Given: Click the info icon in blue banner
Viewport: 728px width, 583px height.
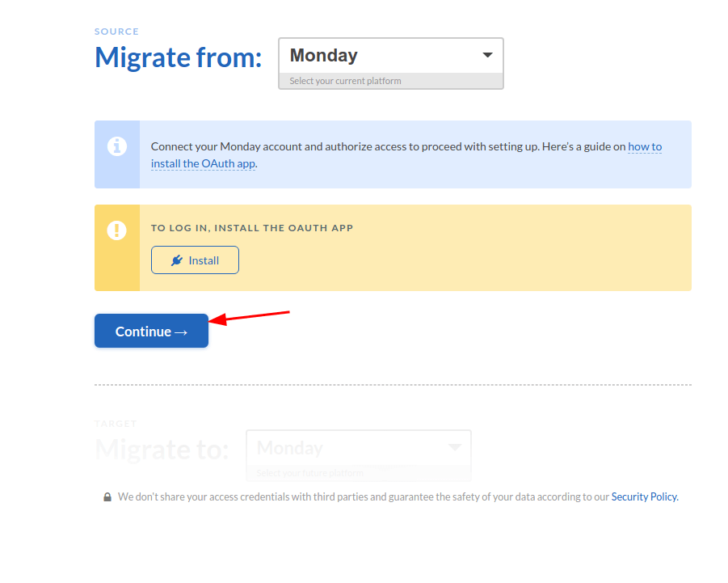Looking at the screenshot, I should 117,146.
